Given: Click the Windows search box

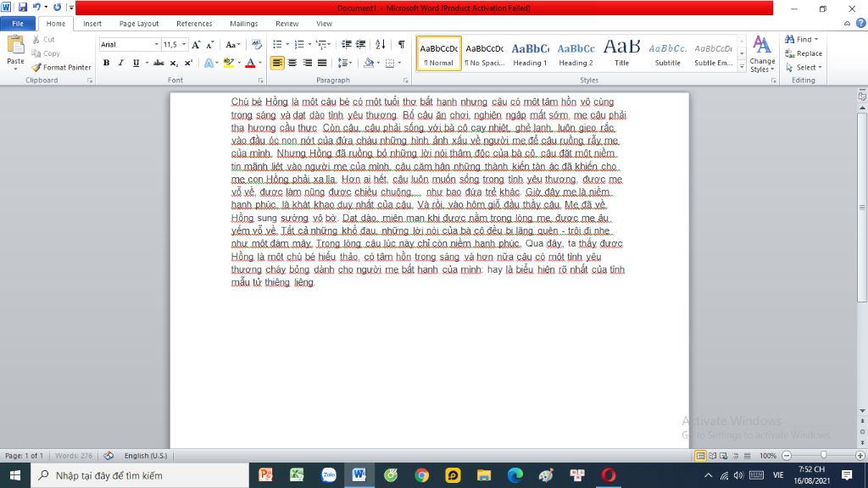Looking at the screenshot, I should click(x=140, y=475).
